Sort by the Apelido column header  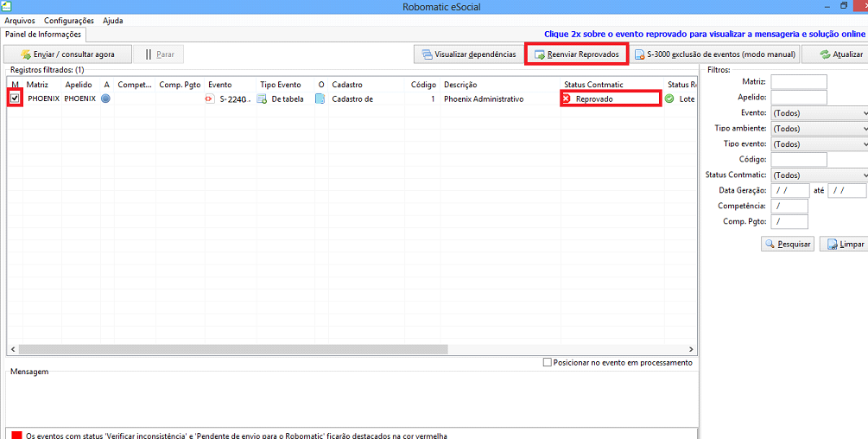point(81,85)
